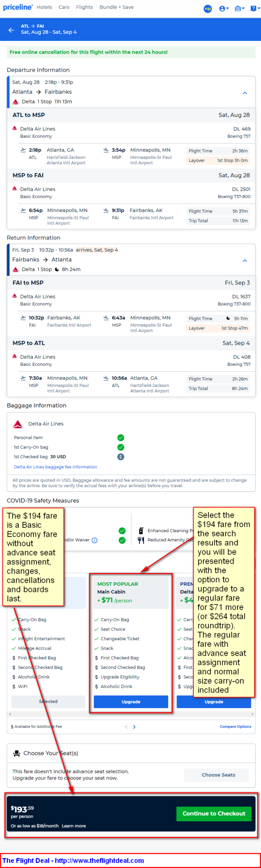This screenshot has height=868, width=261.
Task: Click the 1st Checked bag fee dollar icon
Action: [121, 457]
